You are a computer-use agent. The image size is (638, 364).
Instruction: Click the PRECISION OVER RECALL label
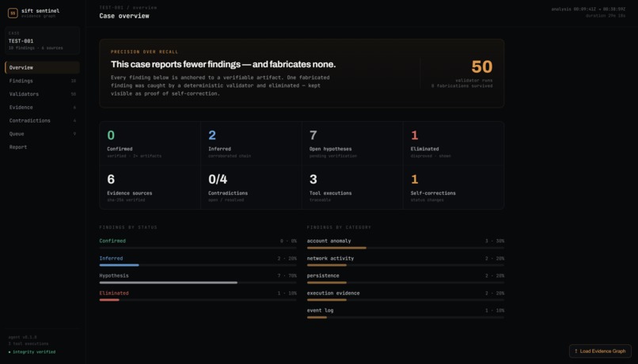tap(144, 51)
